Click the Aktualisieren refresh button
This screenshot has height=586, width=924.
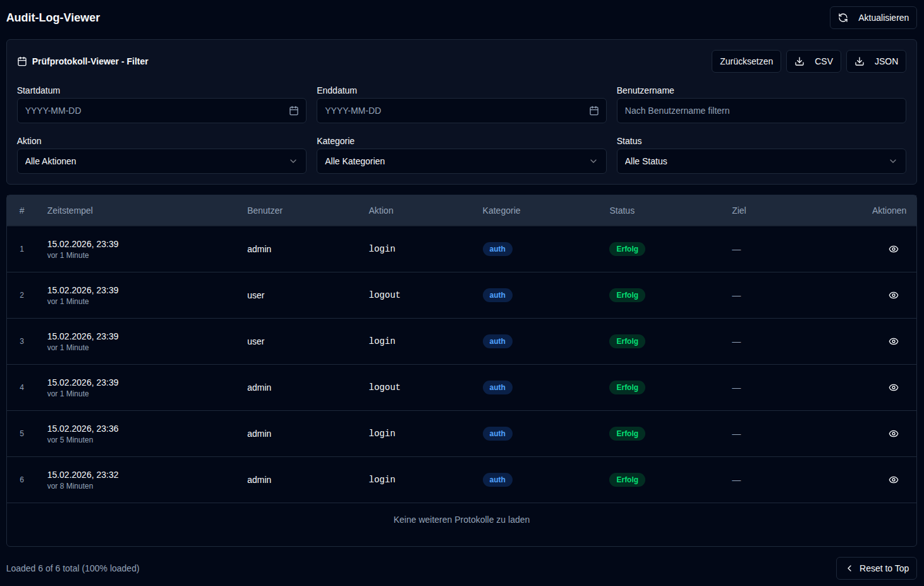[x=873, y=18]
